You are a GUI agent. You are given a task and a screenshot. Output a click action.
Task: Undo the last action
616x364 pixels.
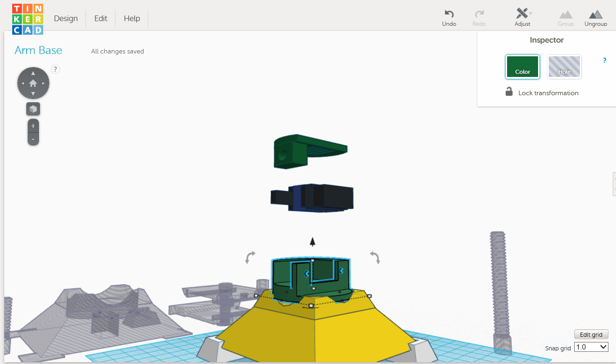(x=449, y=17)
